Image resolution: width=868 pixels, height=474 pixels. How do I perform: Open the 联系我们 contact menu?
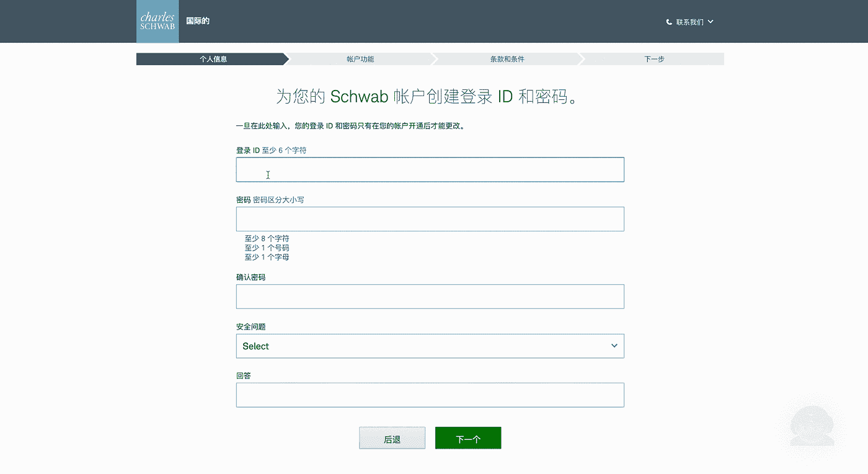tap(689, 22)
